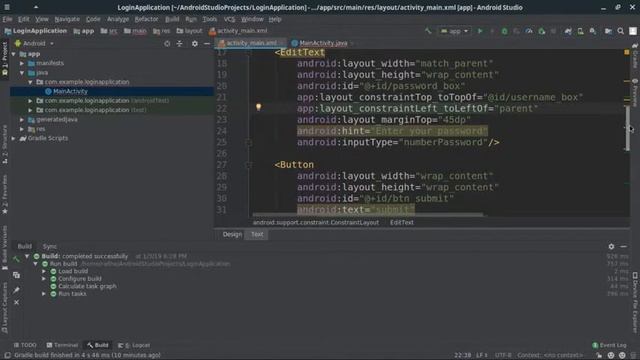Sync project with Gradle files icon
The height and width of the screenshot is (360, 640).
tap(568, 31)
